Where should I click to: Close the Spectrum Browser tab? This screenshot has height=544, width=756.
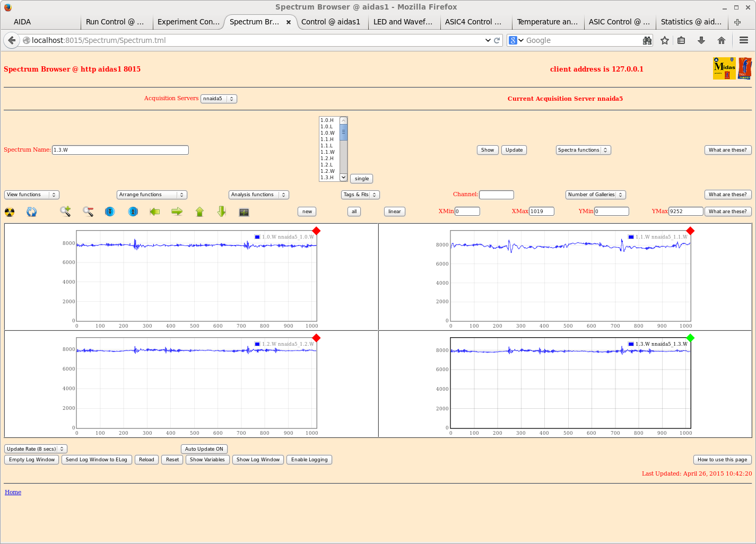(x=289, y=22)
